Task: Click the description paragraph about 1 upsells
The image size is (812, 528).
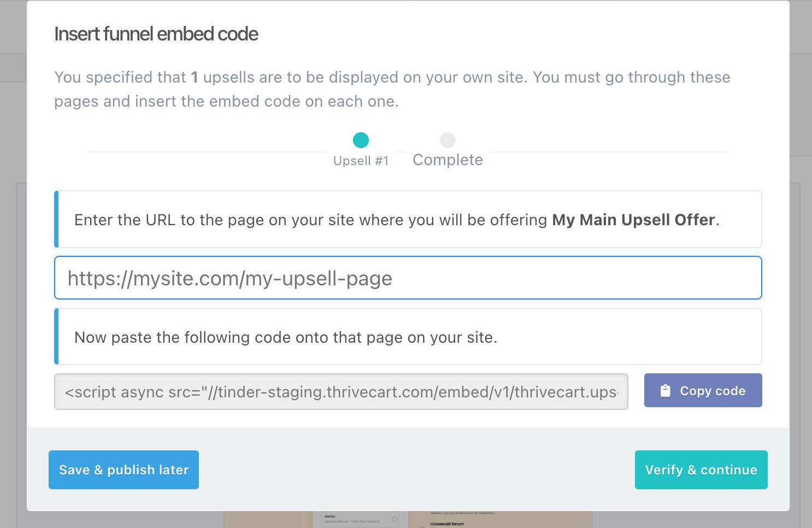Action: 392,89
